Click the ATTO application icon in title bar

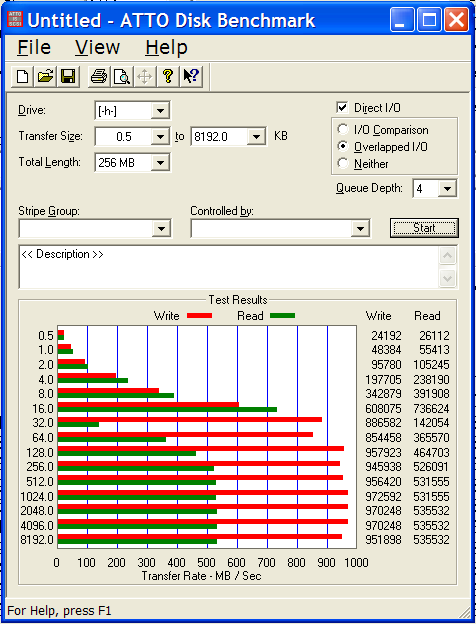click(15, 20)
